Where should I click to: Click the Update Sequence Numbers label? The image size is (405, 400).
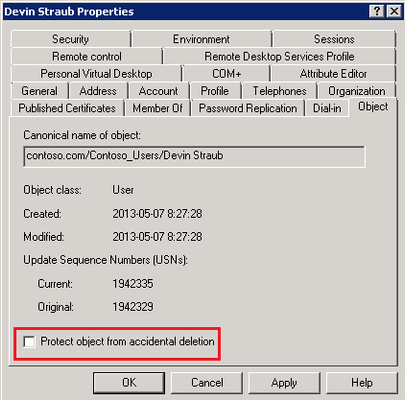coord(105,260)
